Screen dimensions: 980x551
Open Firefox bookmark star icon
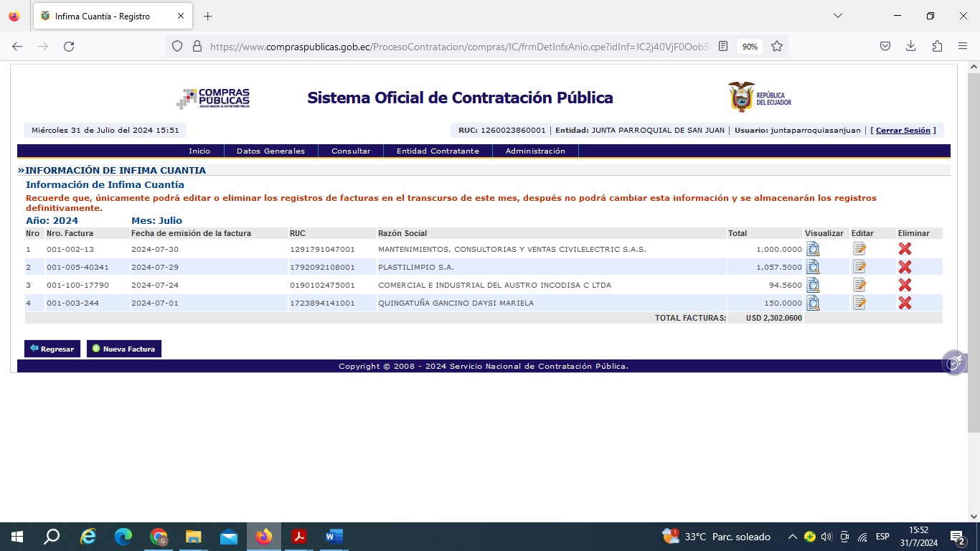tap(777, 46)
